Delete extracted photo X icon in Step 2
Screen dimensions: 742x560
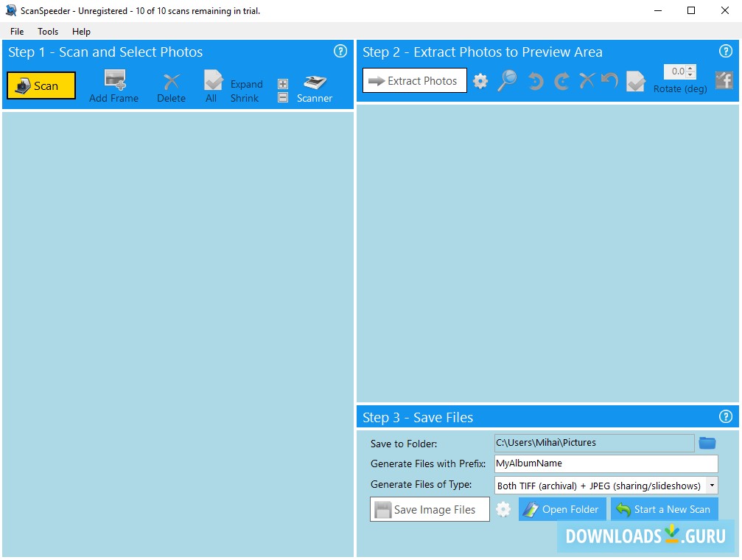click(x=587, y=80)
